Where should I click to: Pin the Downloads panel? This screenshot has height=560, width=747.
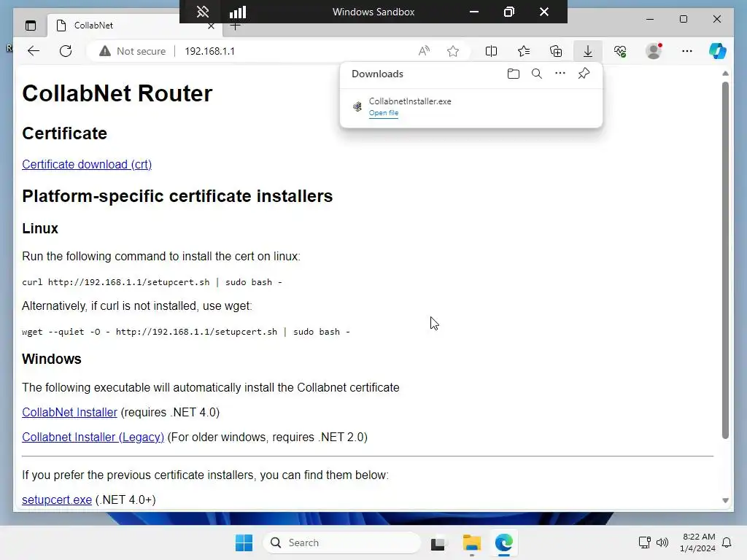pos(584,74)
